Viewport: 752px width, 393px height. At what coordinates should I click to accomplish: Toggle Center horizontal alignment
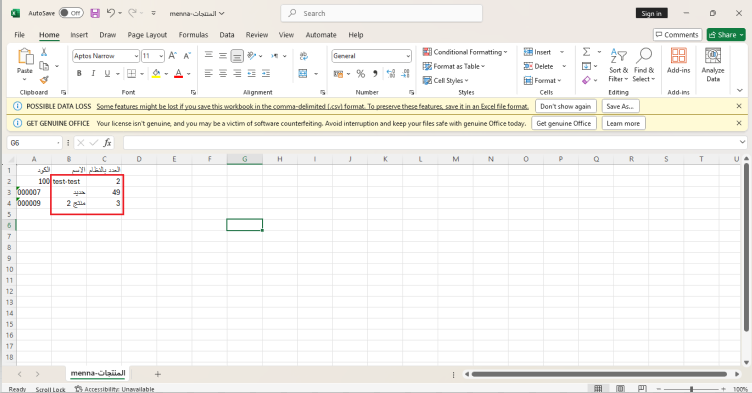[x=223, y=73]
